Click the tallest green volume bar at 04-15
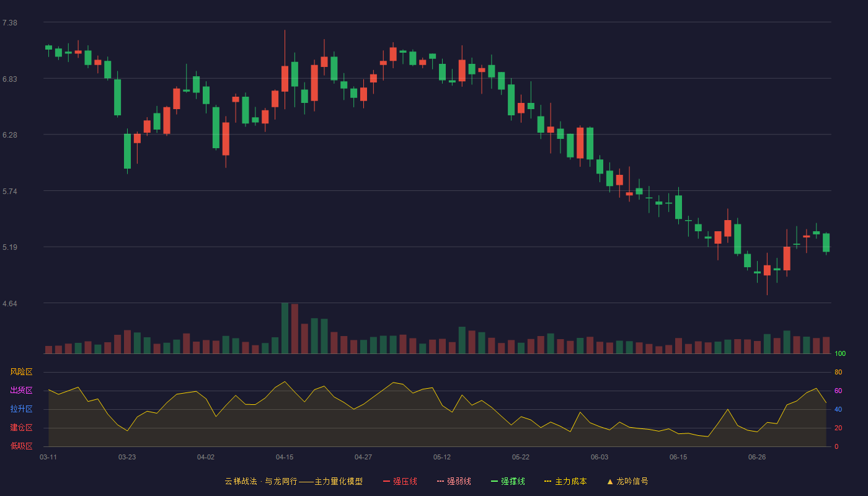This screenshot has width=868, height=496. click(285, 328)
